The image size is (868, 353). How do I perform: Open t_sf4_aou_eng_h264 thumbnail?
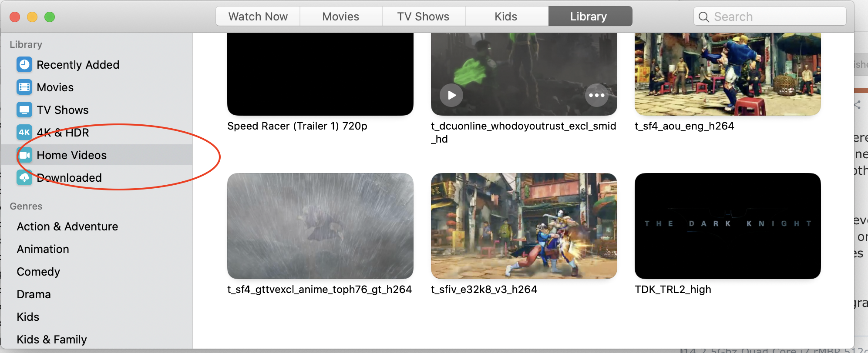click(728, 74)
